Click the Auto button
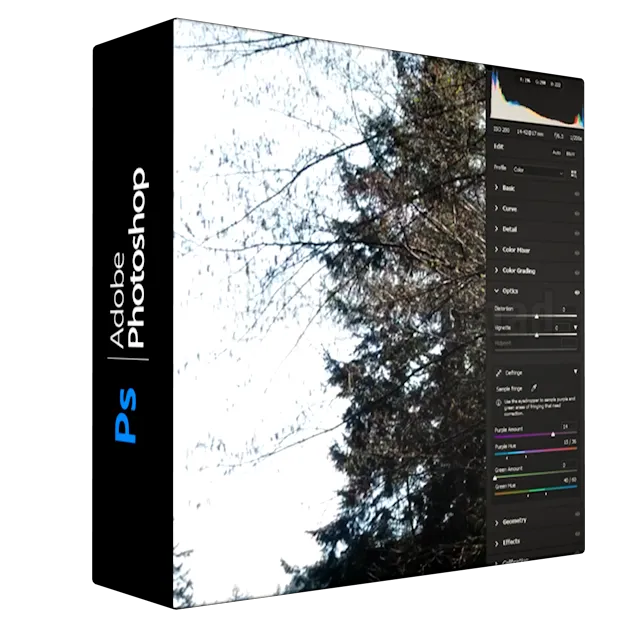The image size is (630, 630). click(556, 153)
